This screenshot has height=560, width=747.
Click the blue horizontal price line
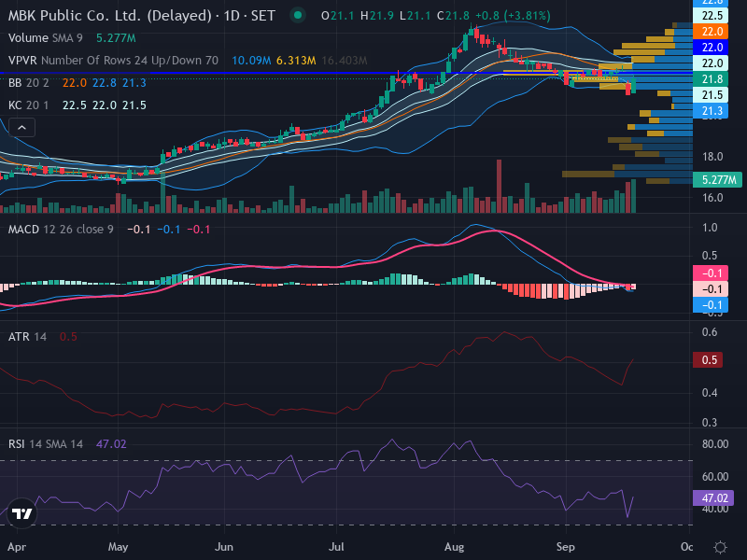click(346, 73)
